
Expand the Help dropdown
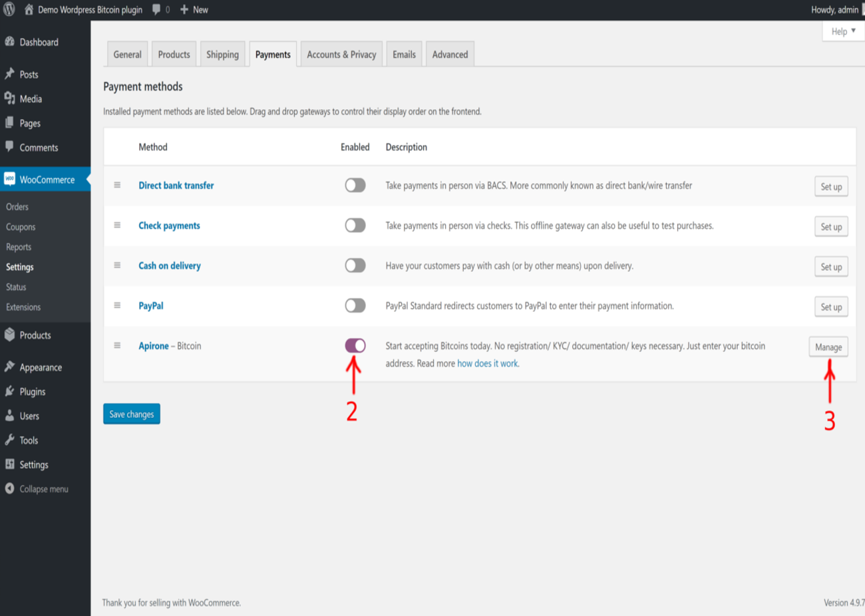[x=843, y=31]
